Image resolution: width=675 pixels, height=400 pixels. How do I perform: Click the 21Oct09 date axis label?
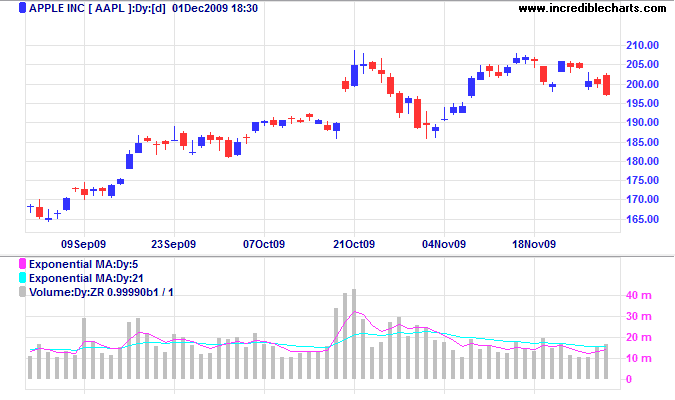coord(354,244)
